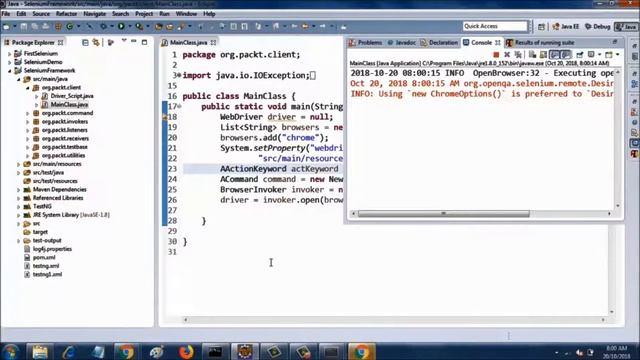Click Display Selected Console icon

point(591,55)
